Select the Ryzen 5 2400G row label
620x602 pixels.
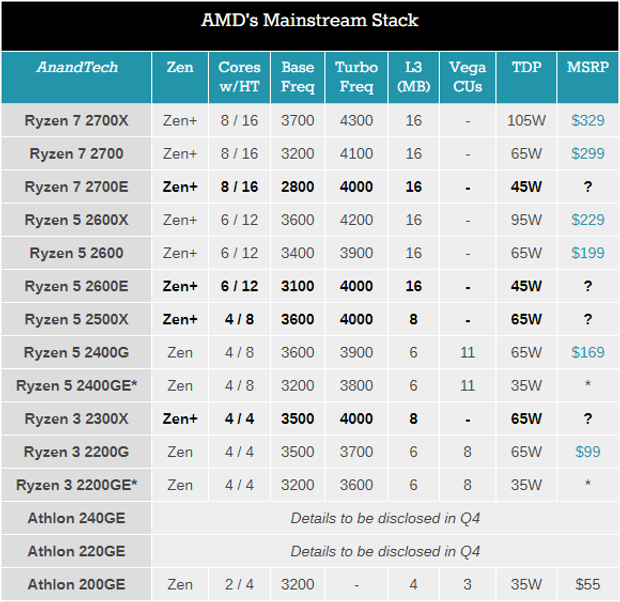(77, 352)
